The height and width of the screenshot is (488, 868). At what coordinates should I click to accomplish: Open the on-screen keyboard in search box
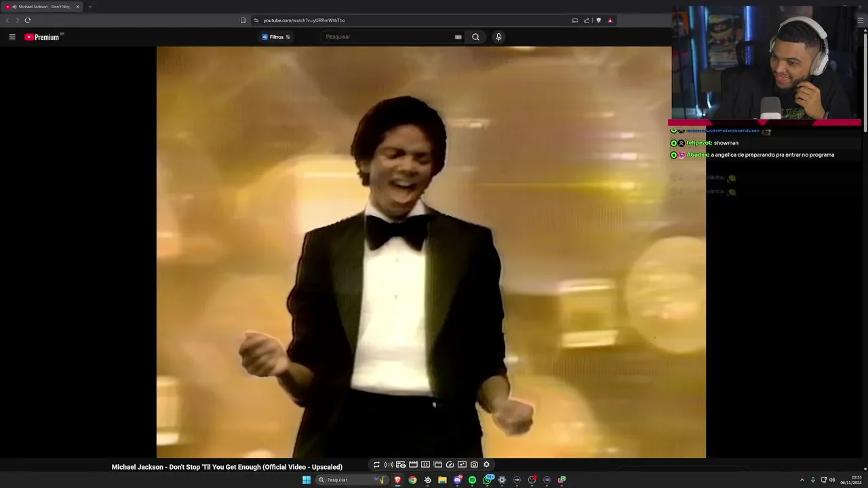(458, 37)
